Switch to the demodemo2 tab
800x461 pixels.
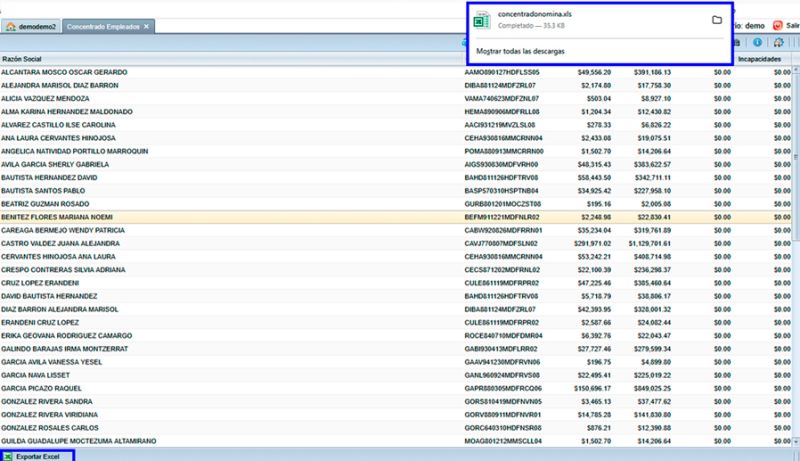(x=31, y=27)
